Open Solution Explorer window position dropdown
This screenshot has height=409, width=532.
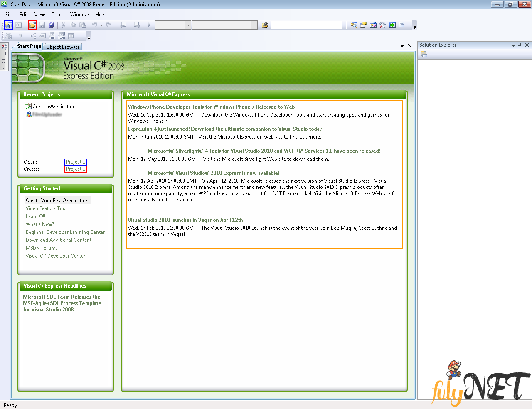point(513,45)
